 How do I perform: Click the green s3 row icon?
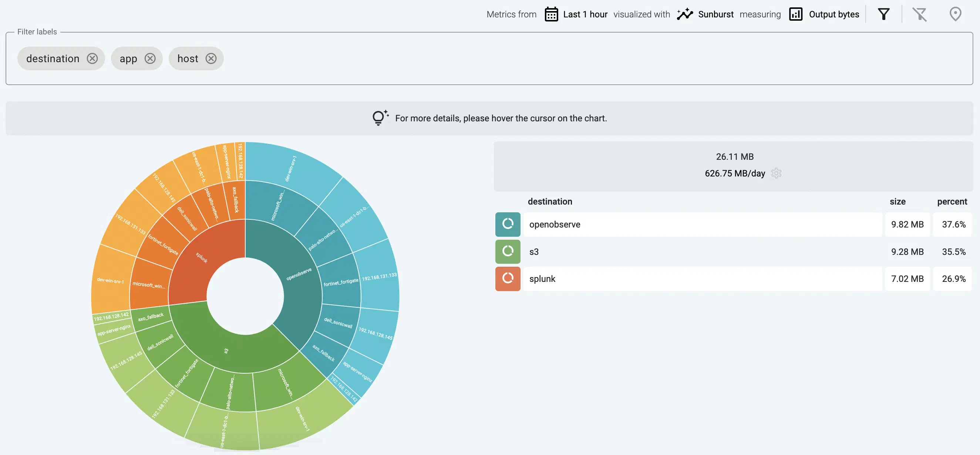[508, 251]
